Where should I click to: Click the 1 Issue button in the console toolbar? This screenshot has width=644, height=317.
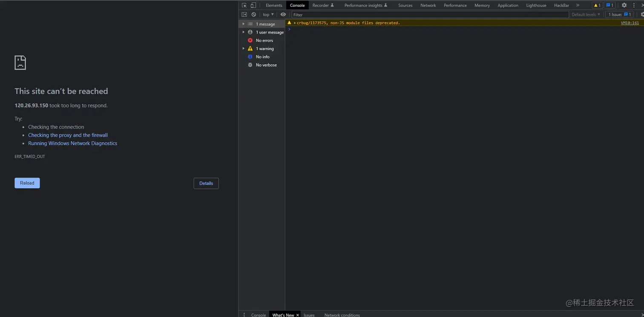click(619, 14)
